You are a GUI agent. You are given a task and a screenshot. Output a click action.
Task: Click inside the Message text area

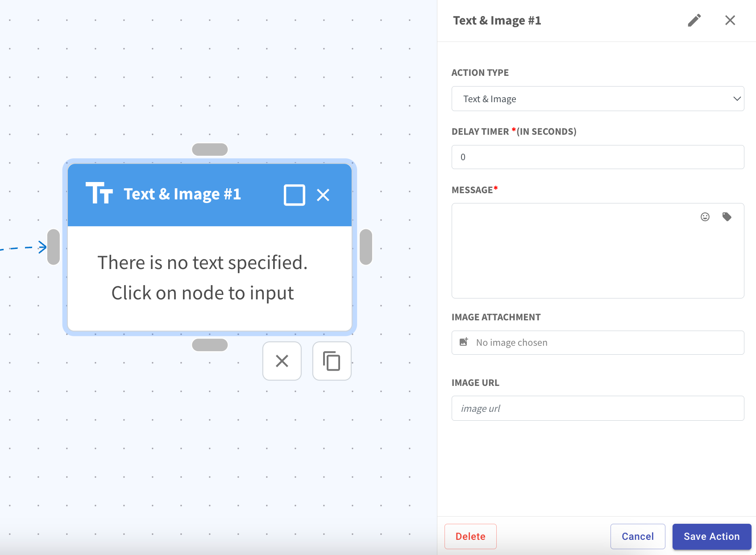point(598,251)
